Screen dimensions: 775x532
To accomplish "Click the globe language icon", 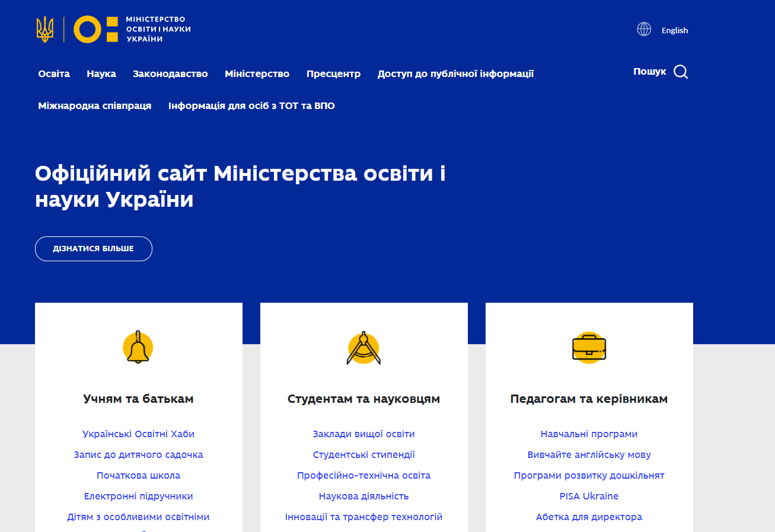I will point(644,30).
